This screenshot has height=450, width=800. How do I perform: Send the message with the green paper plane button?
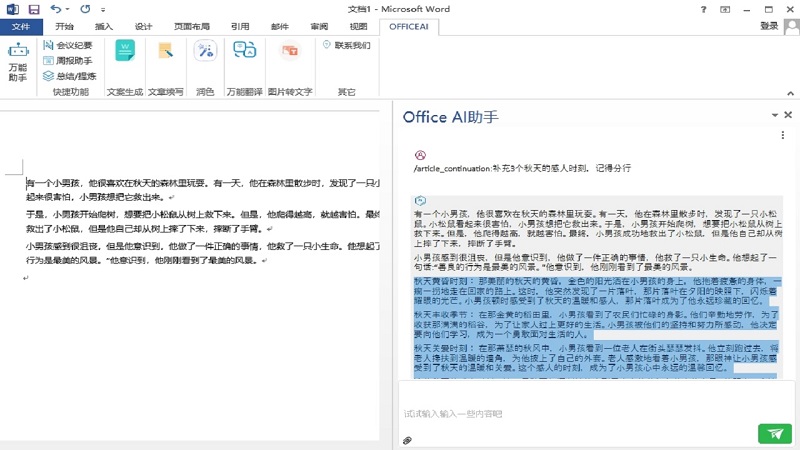point(773,433)
